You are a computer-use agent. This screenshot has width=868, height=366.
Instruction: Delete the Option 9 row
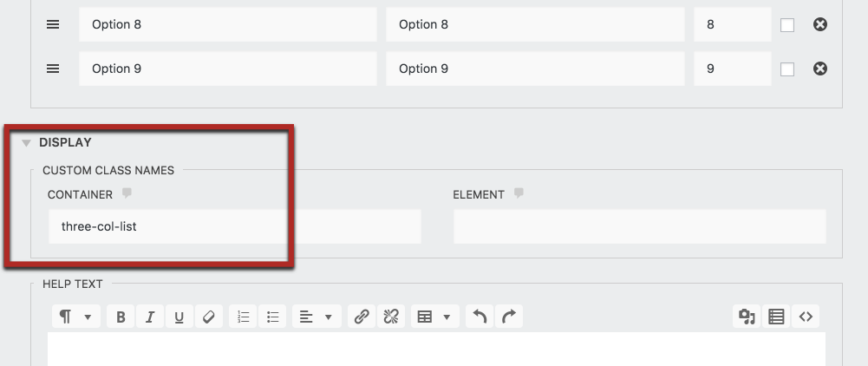tap(819, 69)
